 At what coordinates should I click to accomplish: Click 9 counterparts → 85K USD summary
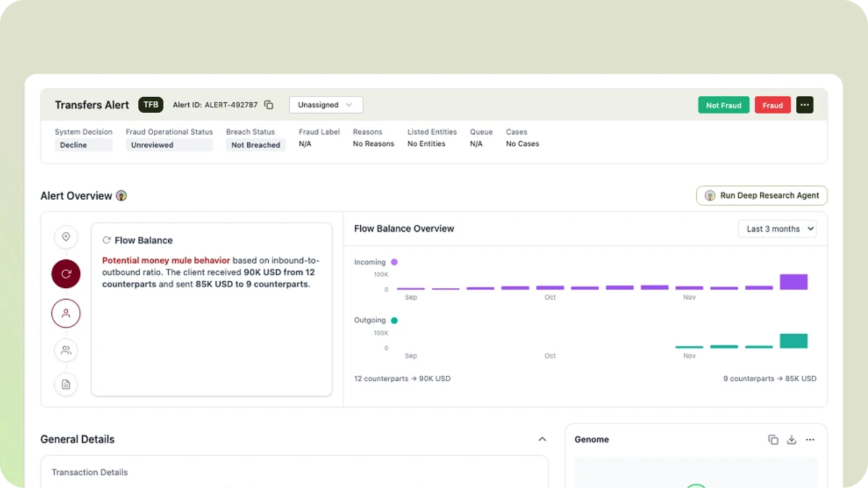point(770,378)
